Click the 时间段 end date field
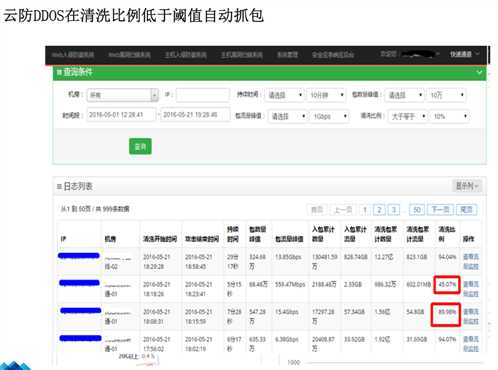The width and height of the screenshot is (498, 370). (195, 115)
